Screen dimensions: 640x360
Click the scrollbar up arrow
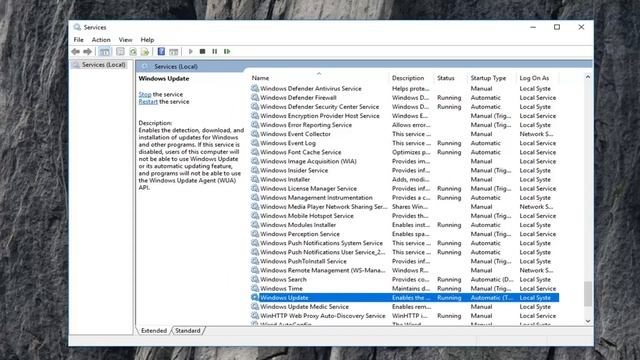588,77
